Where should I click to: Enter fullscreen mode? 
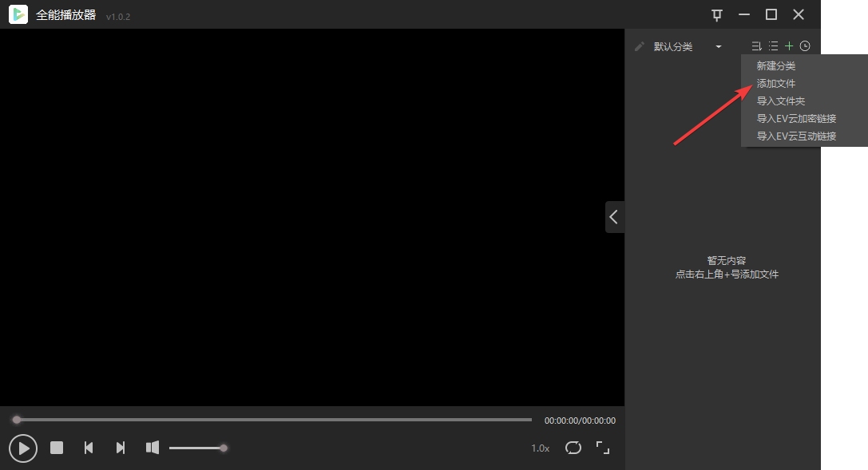[603, 448]
